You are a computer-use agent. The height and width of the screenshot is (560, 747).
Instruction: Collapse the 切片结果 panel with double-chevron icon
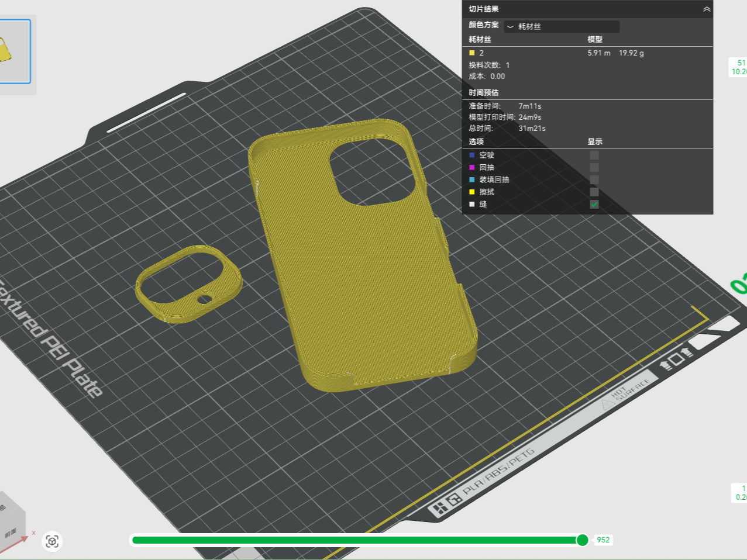pyautogui.click(x=706, y=9)
